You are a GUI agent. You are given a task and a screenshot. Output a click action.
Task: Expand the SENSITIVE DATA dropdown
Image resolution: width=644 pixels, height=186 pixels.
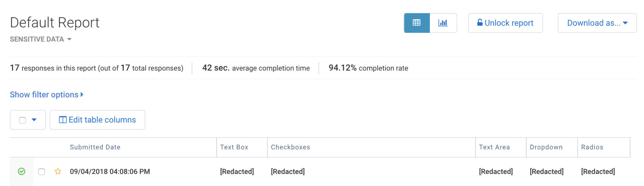pyautogui.click(x=41, y=39)
